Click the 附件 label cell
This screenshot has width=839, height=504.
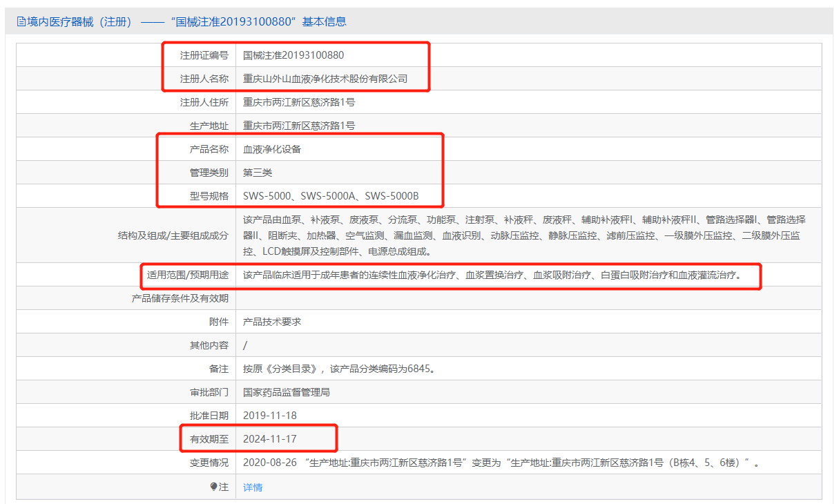pyautogui.click(x=126, y=322)
